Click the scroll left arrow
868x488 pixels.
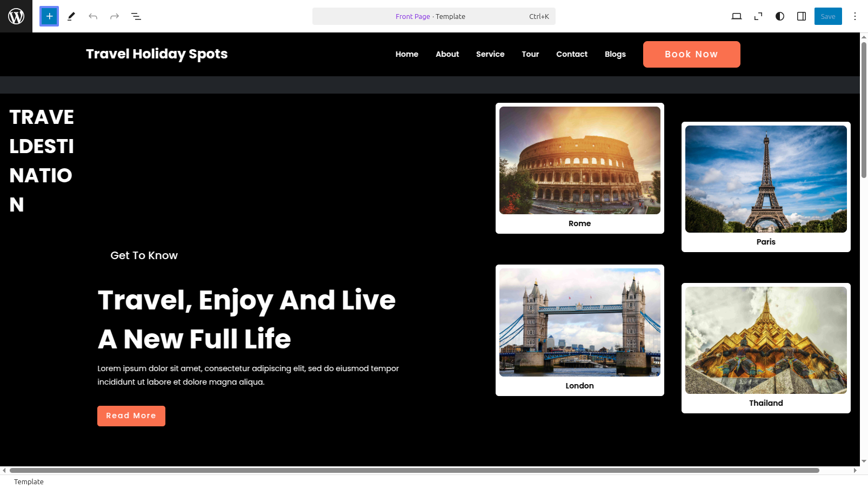click(x=4, y=471)
